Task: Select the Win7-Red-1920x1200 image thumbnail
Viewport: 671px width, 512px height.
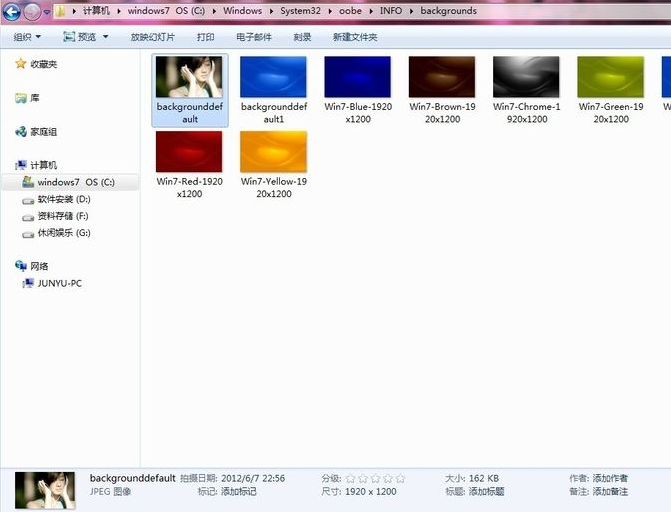Action: pyautogui.click(x=189, y=152)
